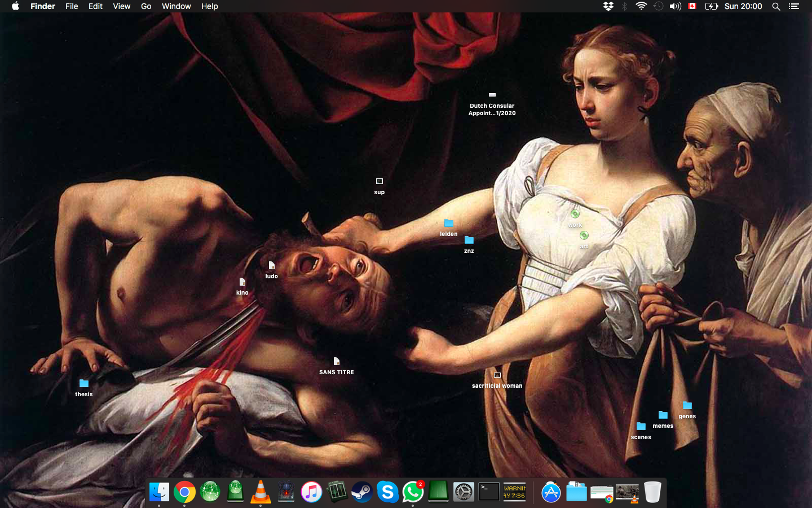Open WhatsApp with unread badge in dock
Viewport: 812px width, 508px height.
tap(413, 492)
